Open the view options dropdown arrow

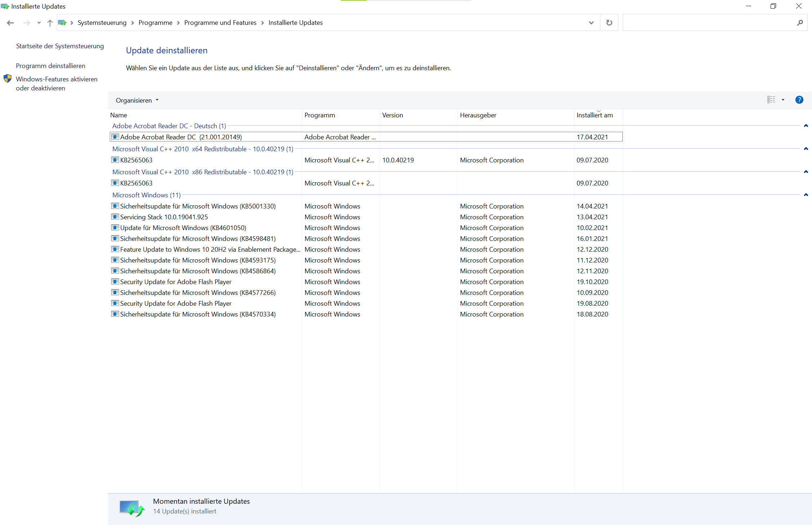tap(783, 100)
